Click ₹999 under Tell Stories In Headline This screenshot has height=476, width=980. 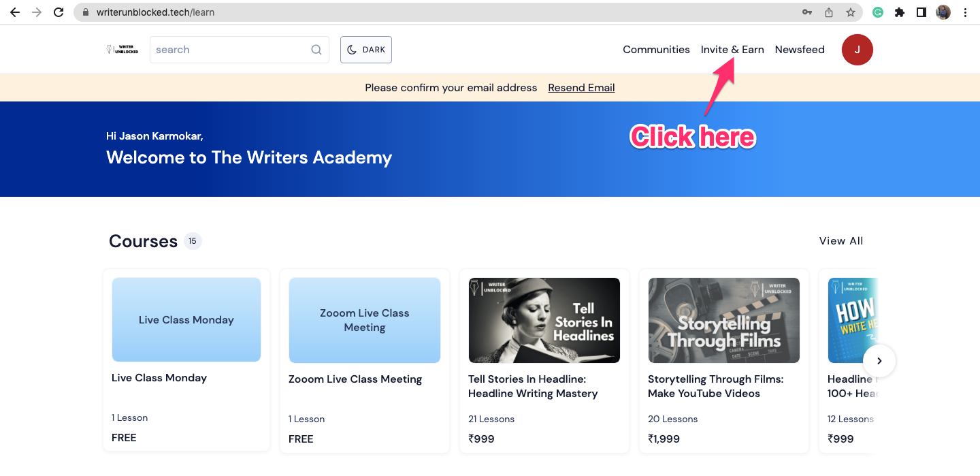(481, 439)
